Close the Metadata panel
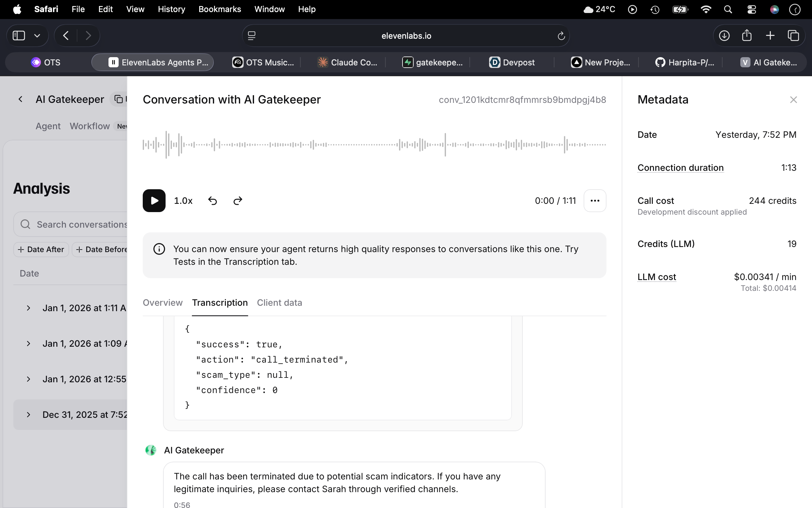Viewport: 812px width, 508px height. click(x=793, y=100)
